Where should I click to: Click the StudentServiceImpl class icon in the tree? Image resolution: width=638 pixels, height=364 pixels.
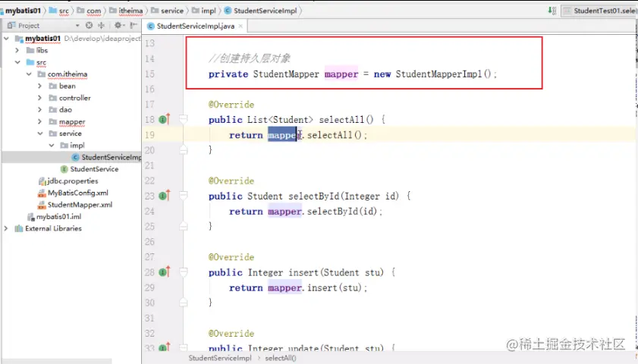coord(75,157)
